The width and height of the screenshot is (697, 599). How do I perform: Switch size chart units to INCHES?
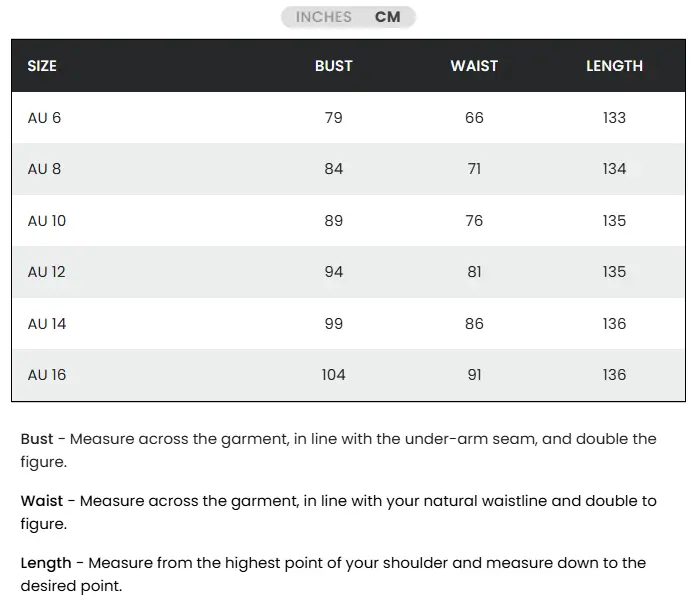tap(323, 17)
